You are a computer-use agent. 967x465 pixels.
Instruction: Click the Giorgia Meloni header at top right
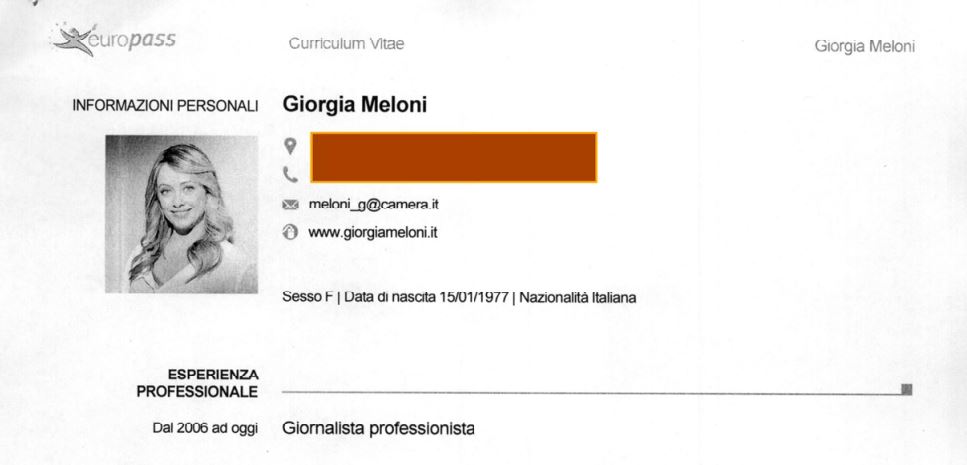pyautogui.click(x=865, y=46)
